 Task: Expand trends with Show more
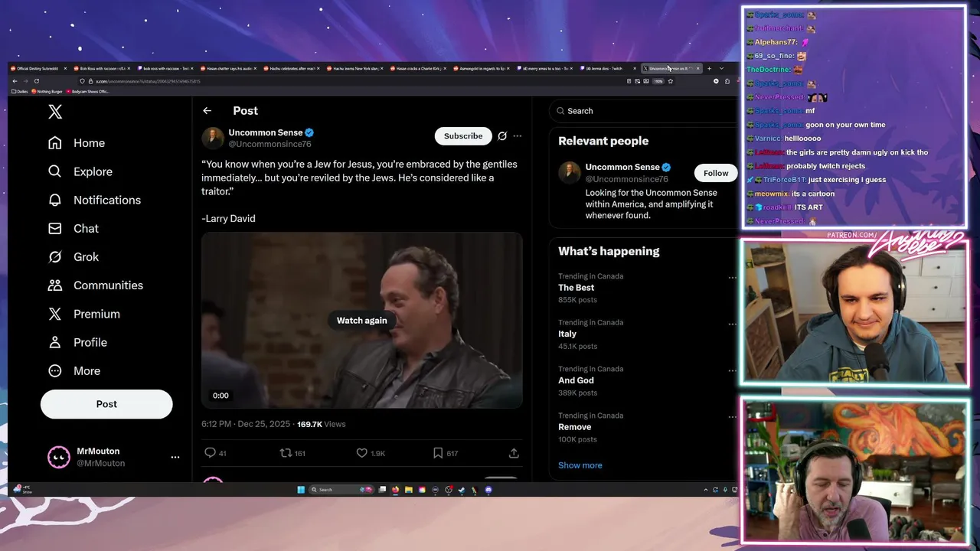(580, 465)
